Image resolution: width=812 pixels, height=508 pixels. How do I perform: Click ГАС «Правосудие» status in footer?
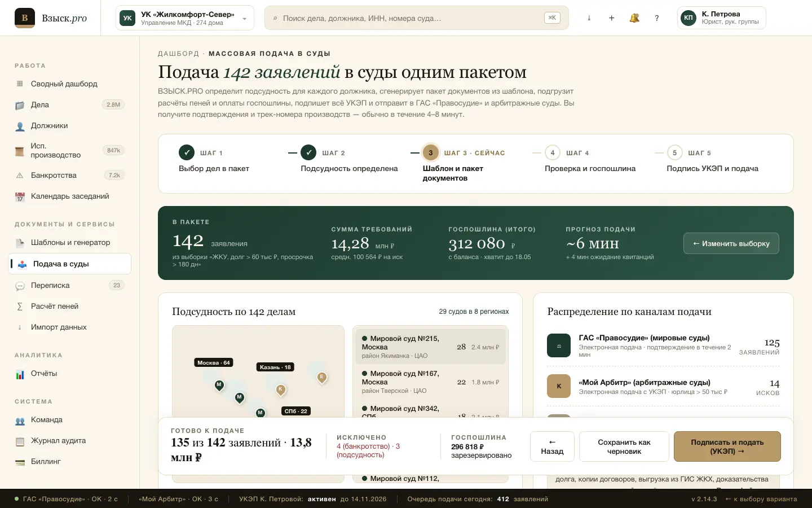(66, 499)
